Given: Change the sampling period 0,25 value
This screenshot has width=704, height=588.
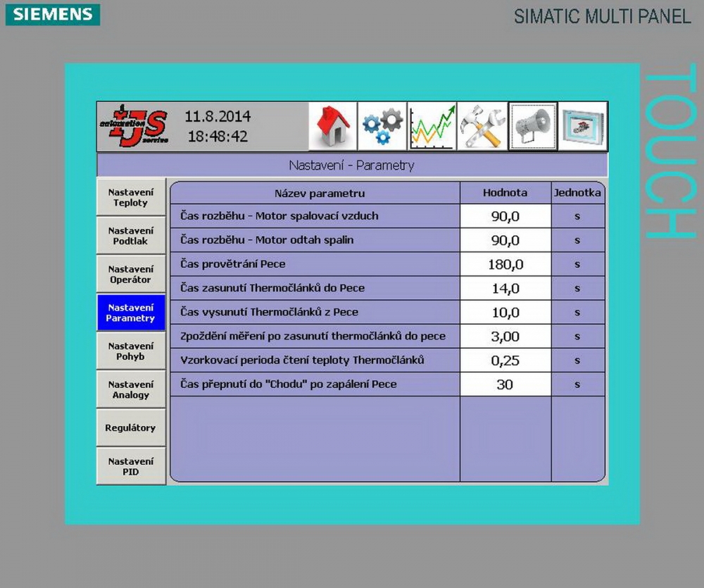Looking at the screenshot, I should tap(505, 361).
